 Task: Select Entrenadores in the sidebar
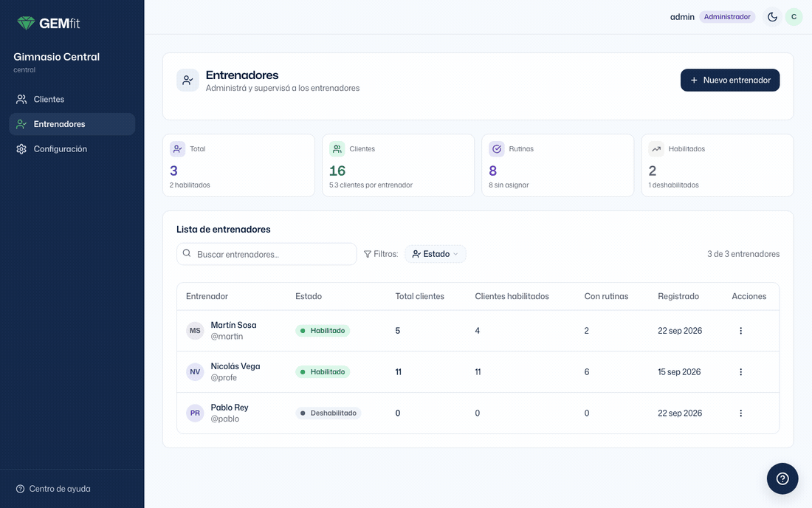[x=72, y=124]
